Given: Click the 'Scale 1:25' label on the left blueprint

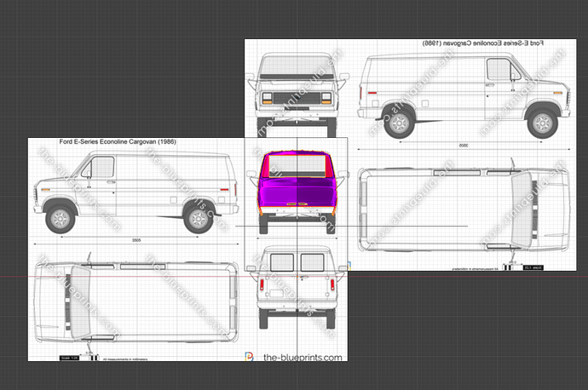Looking at the screenshot, I should (x=70, y=358).
